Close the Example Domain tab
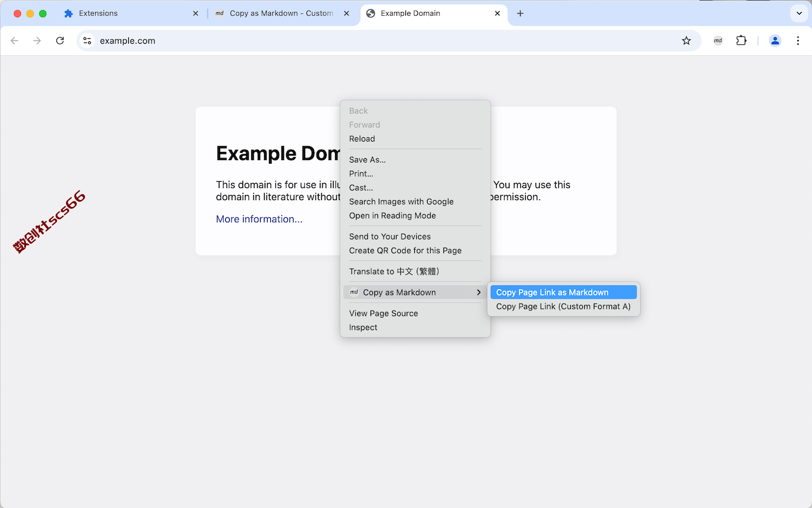Viewport: 812px width, 508px height. [497, 13]
